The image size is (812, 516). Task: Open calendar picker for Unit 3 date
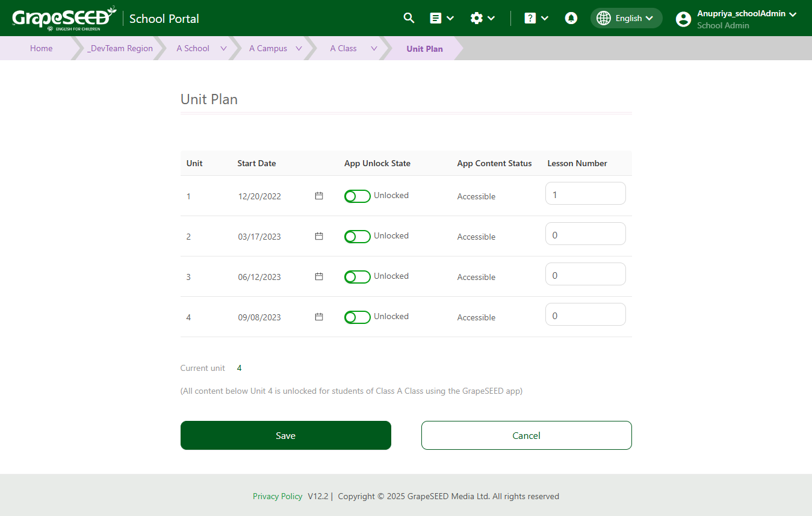tap(319, 276)
